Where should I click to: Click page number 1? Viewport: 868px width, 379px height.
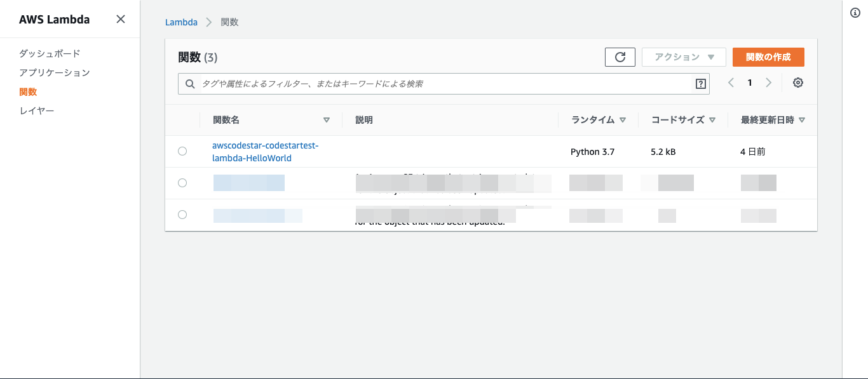[x=750, y=83]
